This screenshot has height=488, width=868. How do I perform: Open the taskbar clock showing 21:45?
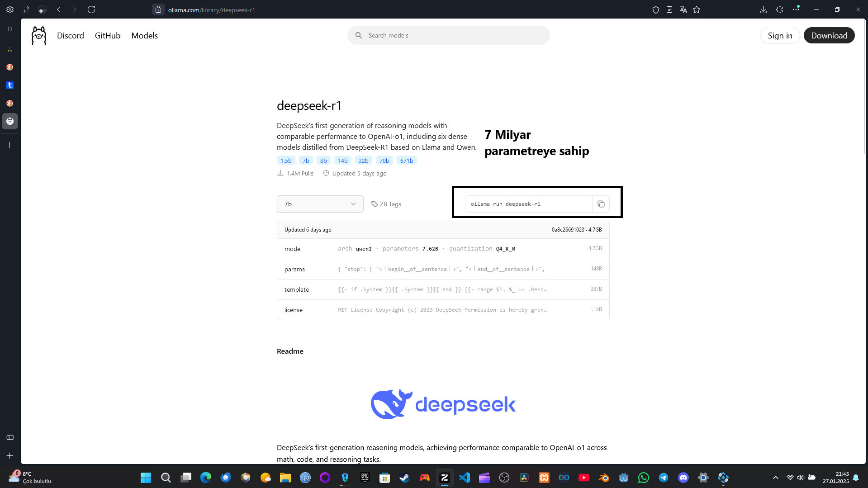tap(836, 478)
